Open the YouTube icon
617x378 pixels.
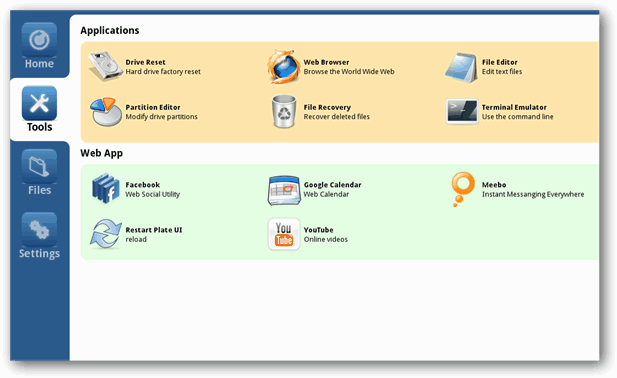click(x=284, y=234)
